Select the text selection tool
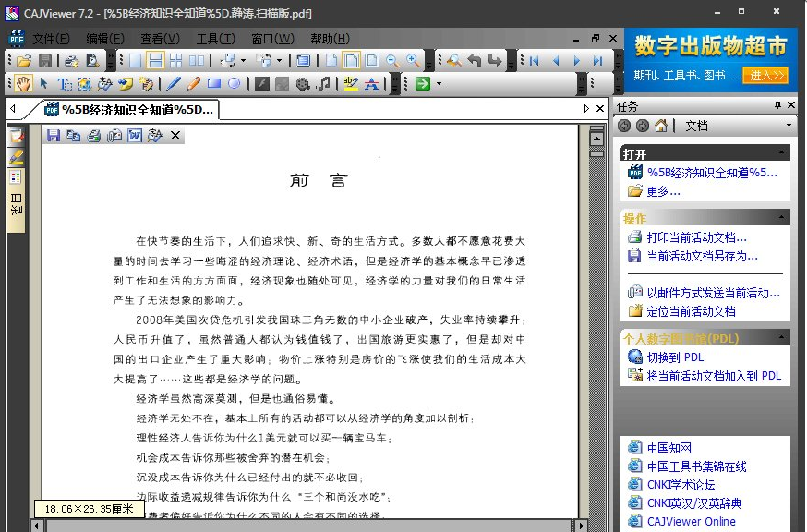The image size is (807, 532). [x=64, y=84]
